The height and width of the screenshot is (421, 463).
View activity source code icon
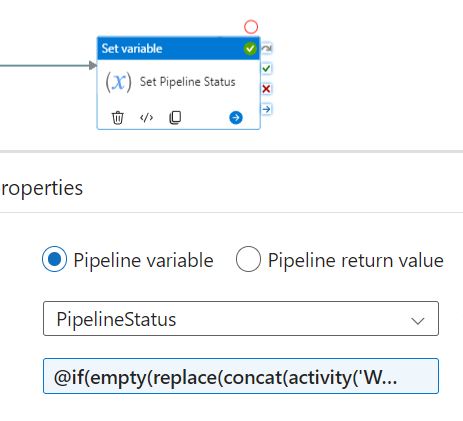point(146,118)
